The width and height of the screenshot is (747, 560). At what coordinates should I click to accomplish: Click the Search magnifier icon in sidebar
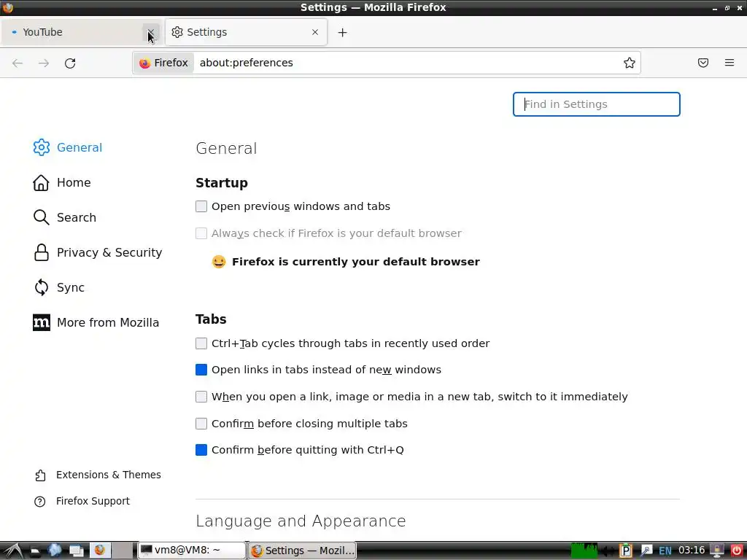pyautogui.click(x=41, y=217)
